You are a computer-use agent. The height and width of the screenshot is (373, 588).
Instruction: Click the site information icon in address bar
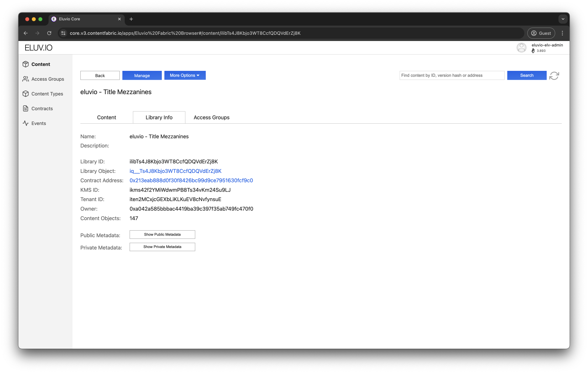click(64, 33)
